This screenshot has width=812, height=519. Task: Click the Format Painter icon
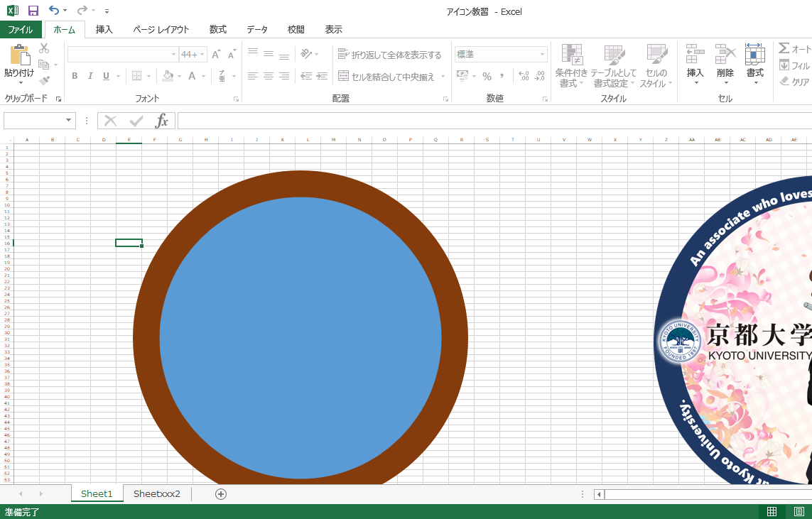coord(43,82)
